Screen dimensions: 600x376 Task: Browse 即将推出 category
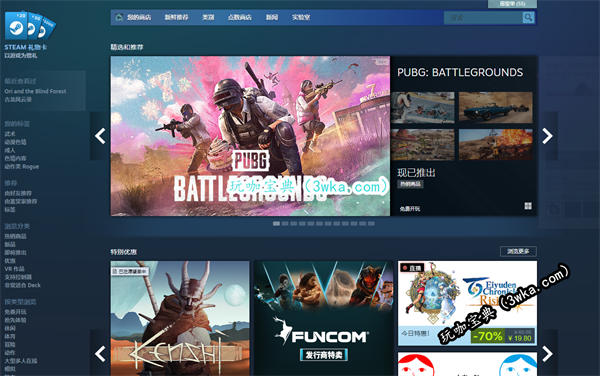pos(15,252)
